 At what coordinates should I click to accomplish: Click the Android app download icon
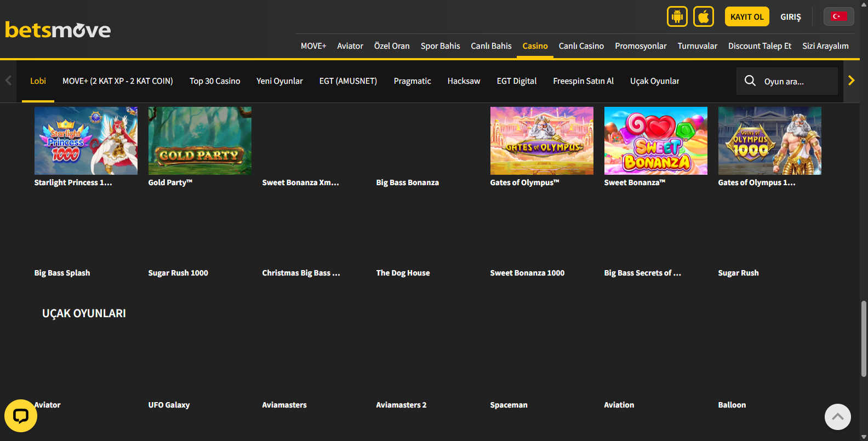[677, 16]
